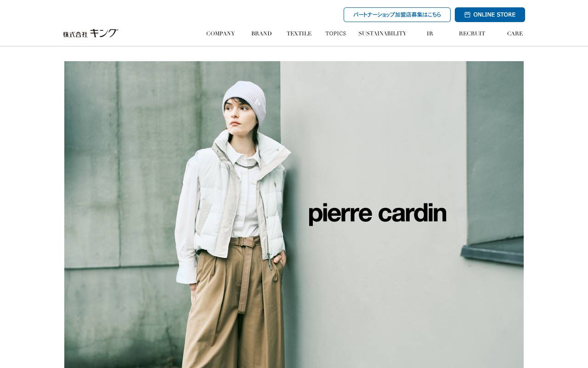
Task: Select BRAND in the navigation bar
Action: [261, 34]
